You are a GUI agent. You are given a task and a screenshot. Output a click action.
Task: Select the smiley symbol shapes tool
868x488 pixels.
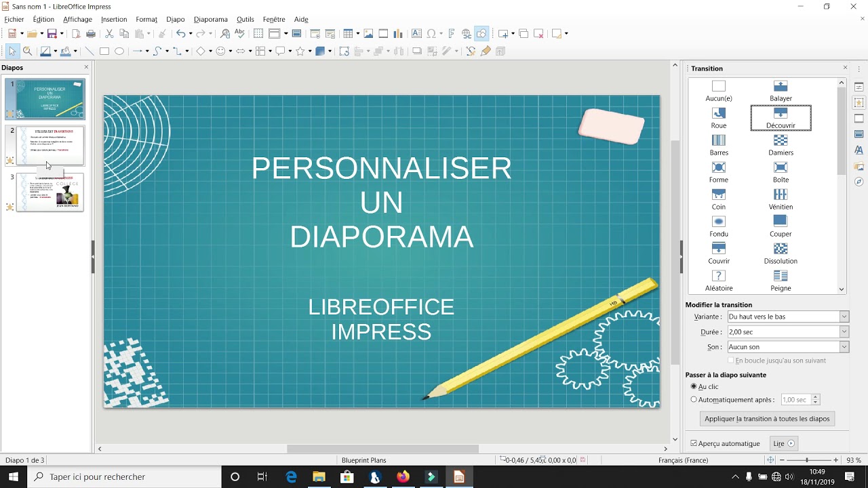[x=220, y=51]
